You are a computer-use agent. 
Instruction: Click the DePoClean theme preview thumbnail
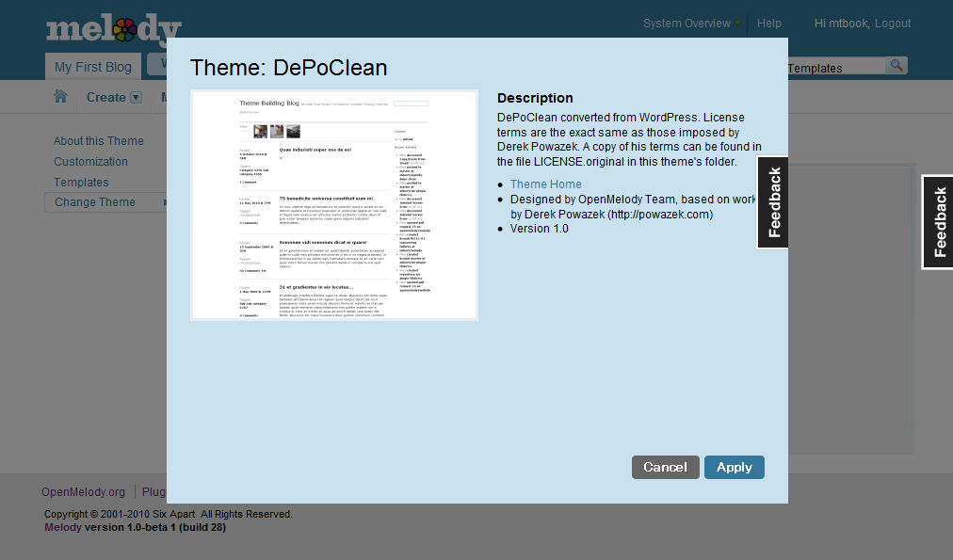click(334, 205)
